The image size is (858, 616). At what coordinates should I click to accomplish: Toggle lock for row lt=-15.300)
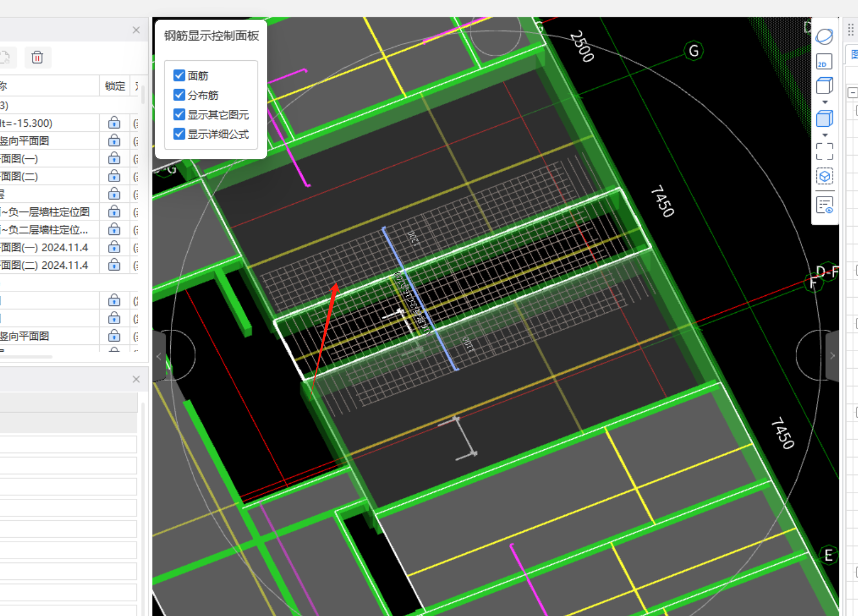(114, 123)
